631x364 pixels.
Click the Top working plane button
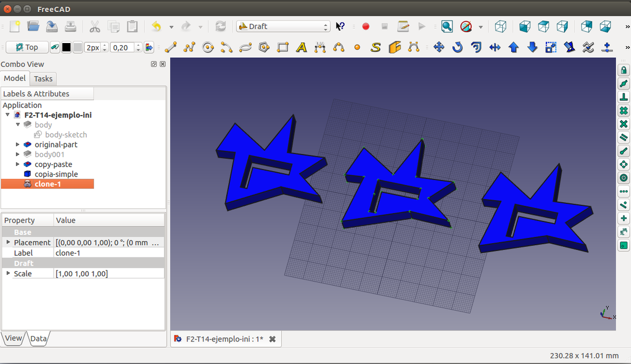pos(27,47)
